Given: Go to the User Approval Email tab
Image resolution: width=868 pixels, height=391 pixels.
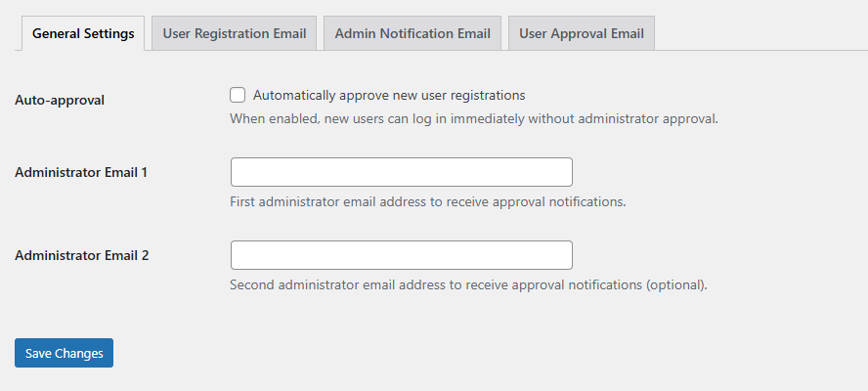Looking at the screenshot, I should tap(582, 33).
